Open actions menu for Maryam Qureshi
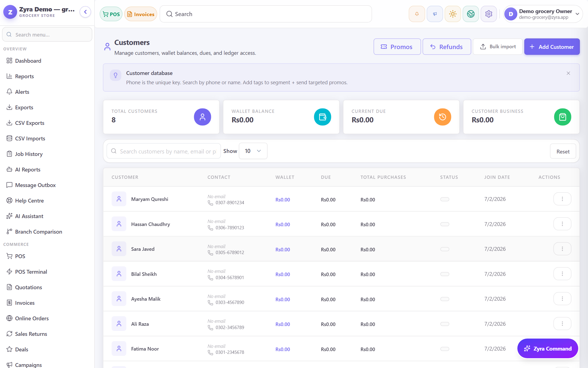588x368 pixels. (562, 199)
